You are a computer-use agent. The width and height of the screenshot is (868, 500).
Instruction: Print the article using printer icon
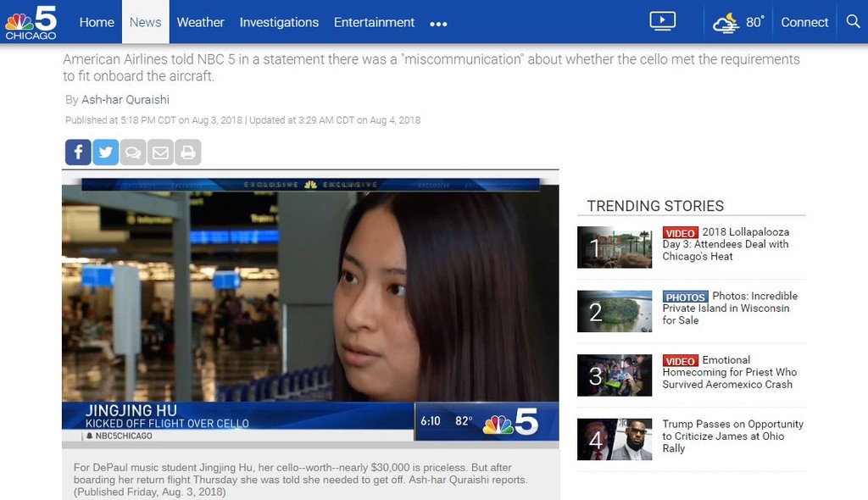pos(187,153)
